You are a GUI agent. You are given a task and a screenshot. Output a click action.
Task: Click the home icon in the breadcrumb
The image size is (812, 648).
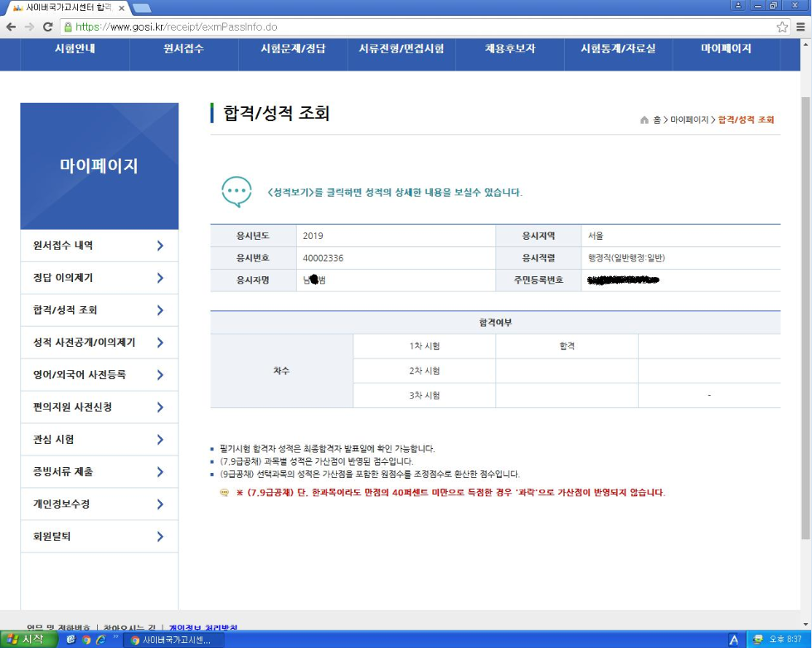[x=644, y=120]
